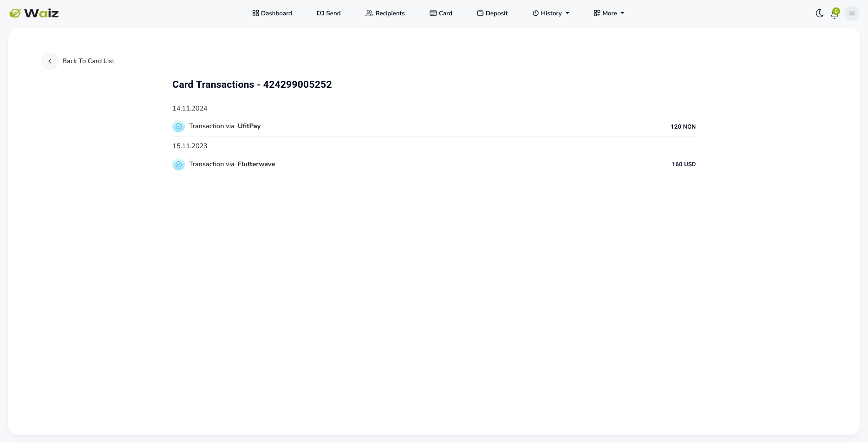The width and height of the screenshot is (868, 443).
Task: Expand the History dropdown menu
Action: (x=551, y=13)
